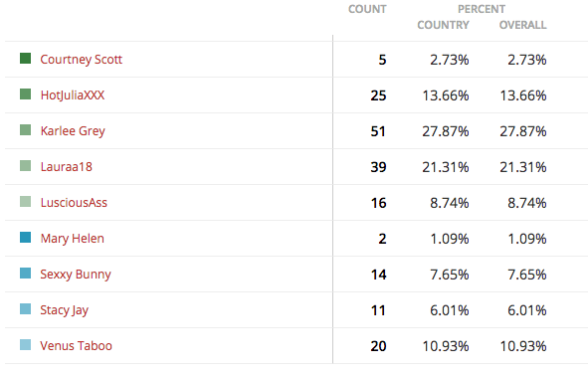Click the PERCENT header label
This screenshot has height=372, width=588.
pos(482,9)
